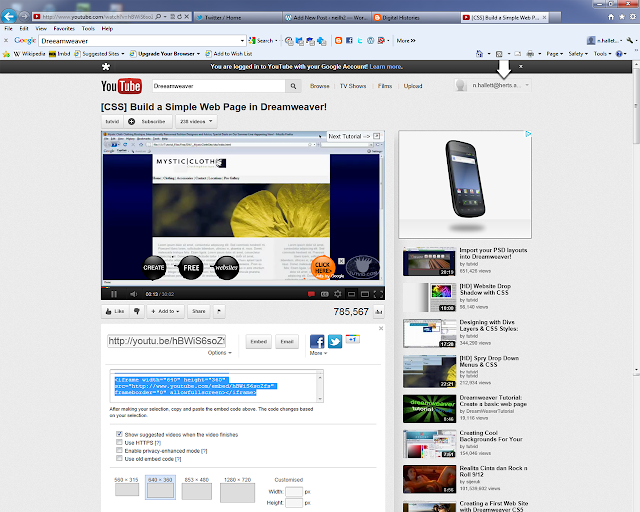The image size is (640, 512).
Task: Close the share panel
Action: [x=381, y=328]
